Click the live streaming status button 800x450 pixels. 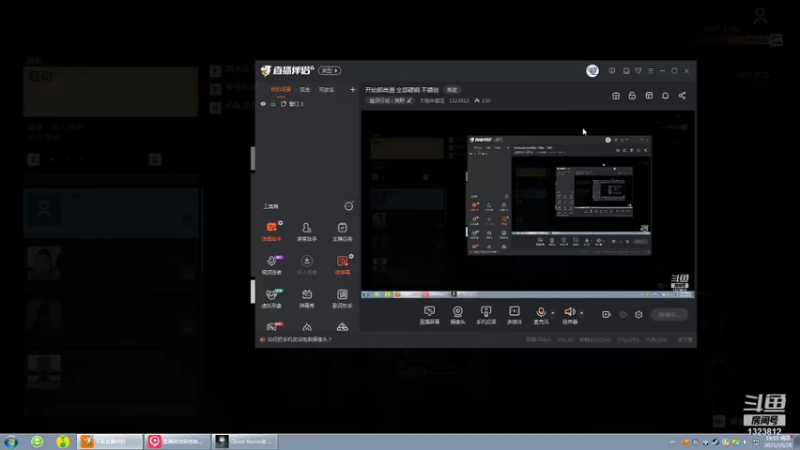(x=669, y=315)
